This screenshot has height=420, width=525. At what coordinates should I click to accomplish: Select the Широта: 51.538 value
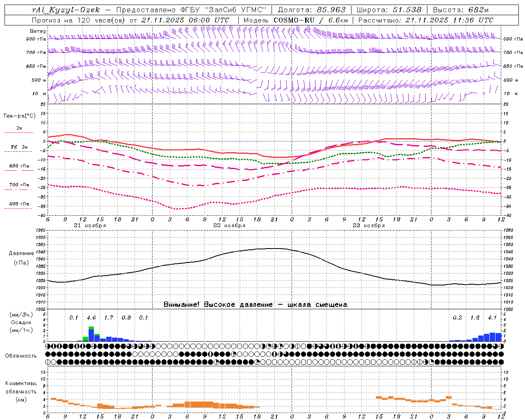click(x=389, y=10)
